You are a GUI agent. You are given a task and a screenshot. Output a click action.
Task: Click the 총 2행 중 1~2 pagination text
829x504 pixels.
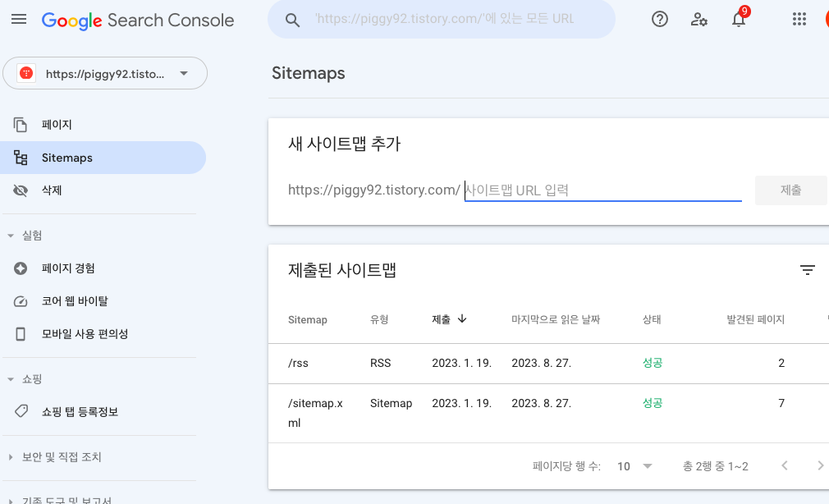(x=716, y=466)
